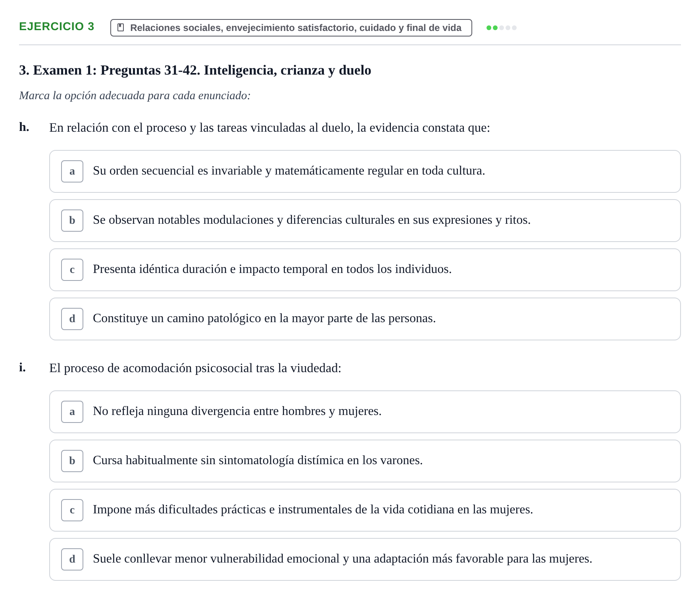700x607 pixels.
Task: Open the 'Relaciones sociales, envejecimiento satisfactorio' topic tag
Action: point(291,28)
